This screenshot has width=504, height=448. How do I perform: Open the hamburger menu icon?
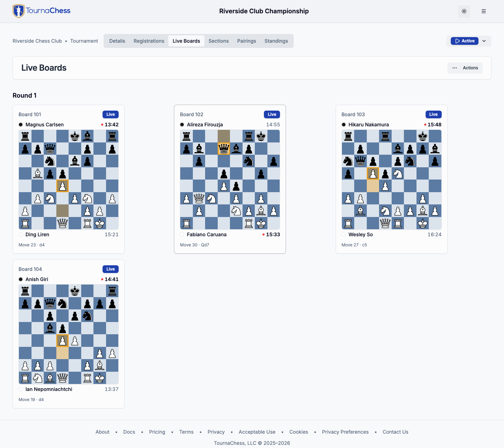484,11
